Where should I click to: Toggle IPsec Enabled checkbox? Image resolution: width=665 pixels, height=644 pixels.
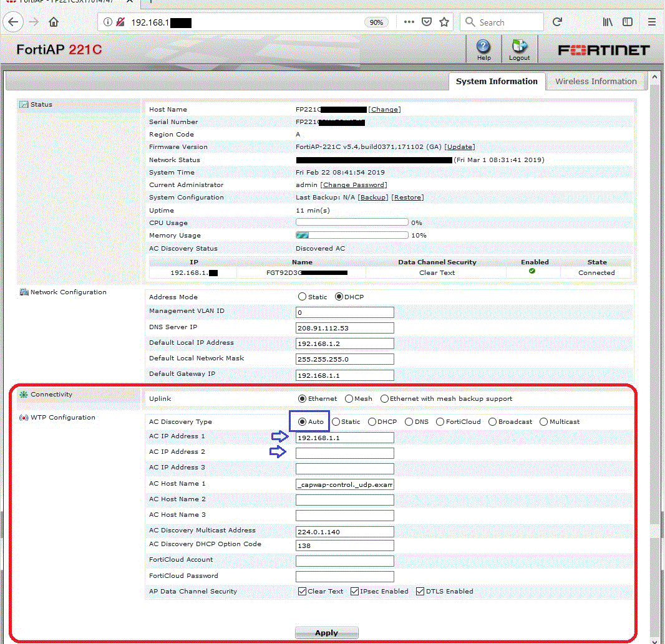click(355, 592)
